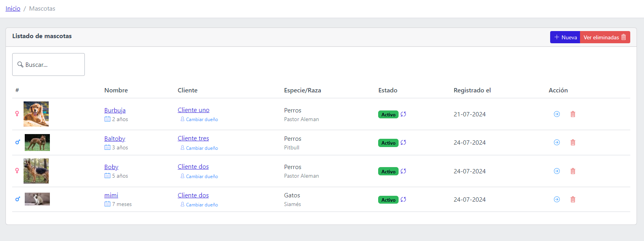Open the Cliente tres client link

point(193,138)
